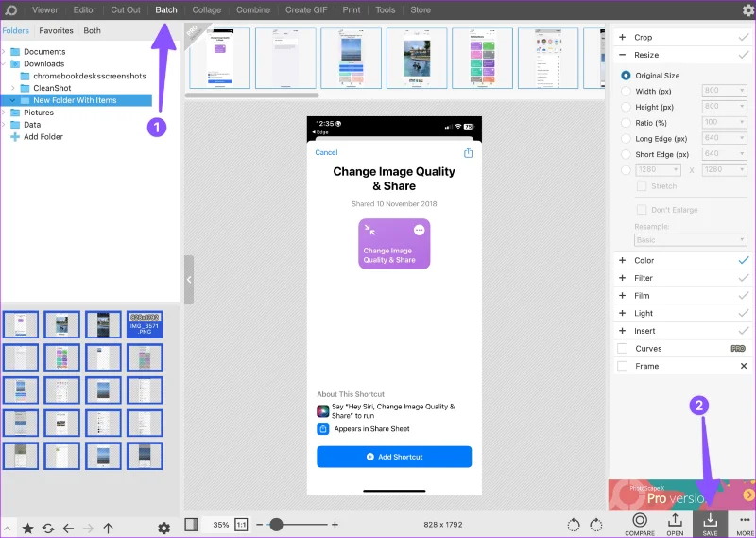Open the Create GIF tab
Viewport: 756px width, 538px height.
click(x=306, y=10)
